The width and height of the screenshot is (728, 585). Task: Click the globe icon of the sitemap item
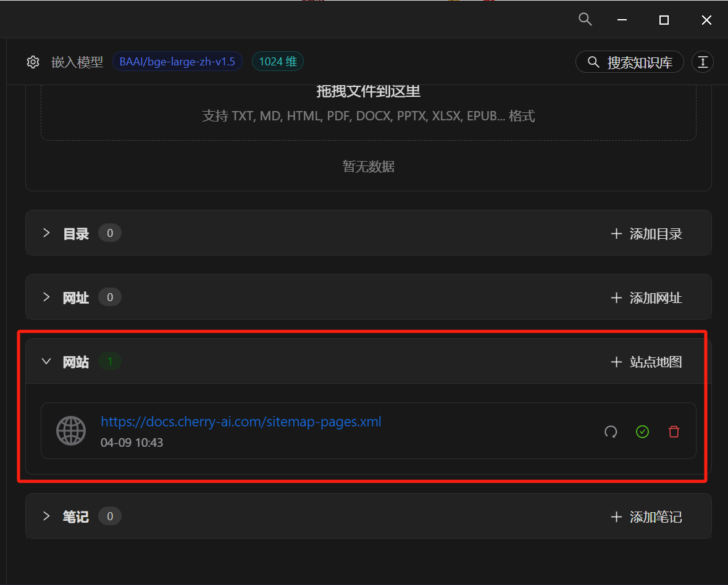pyautogui.click(x=71, y=431)
